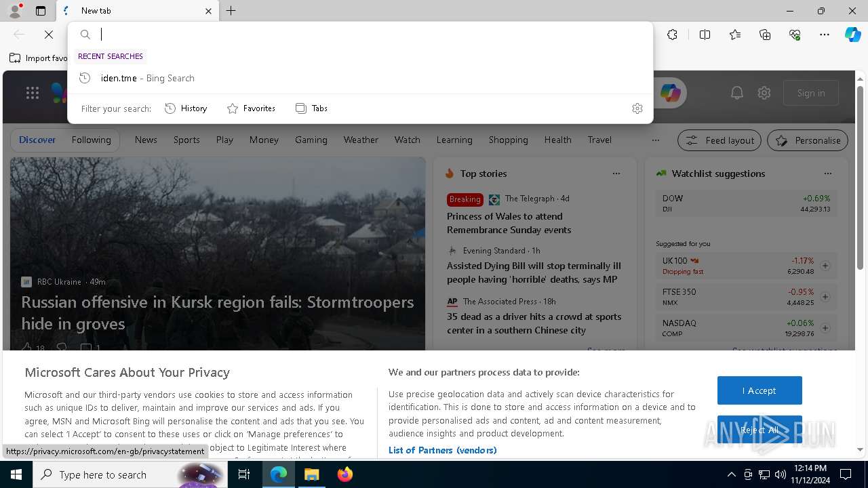The image size is (868, 488).
Task: Launch Firefox from taskbar
Action: (x=344, y=474)
